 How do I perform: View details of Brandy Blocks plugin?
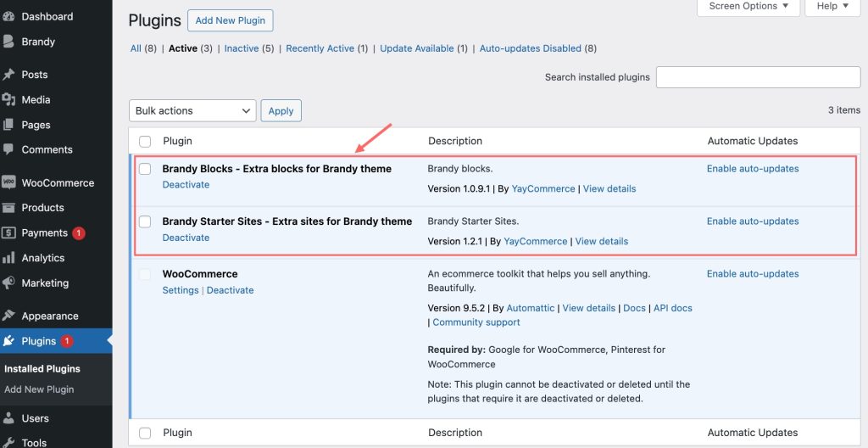coord(609,188)
